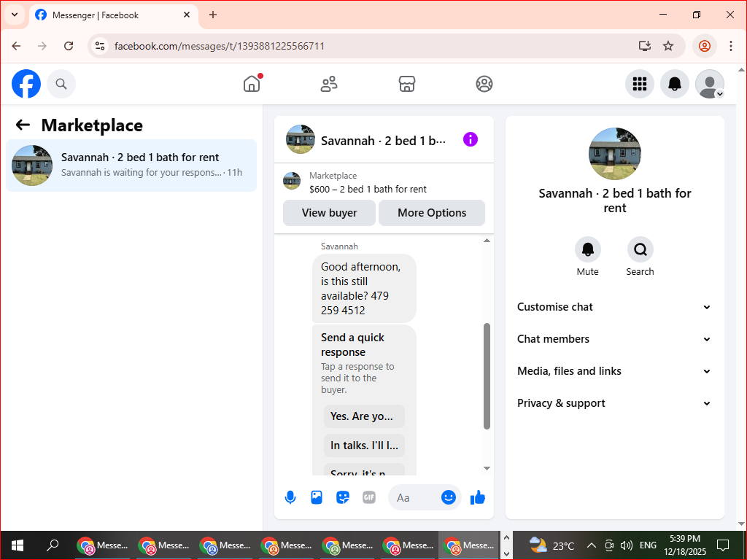
Task: Send a voice clip with the microphone icon
Action: click(x=290, y=497)
